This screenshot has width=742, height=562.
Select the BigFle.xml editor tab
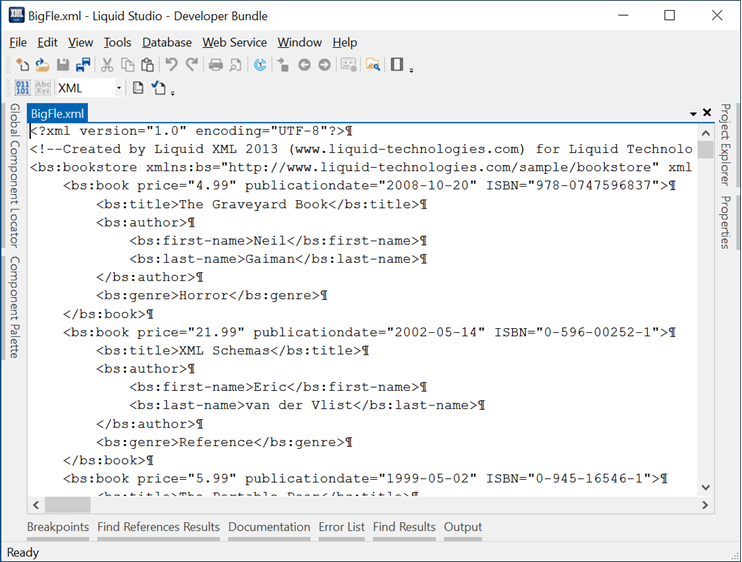click(57, 114)
